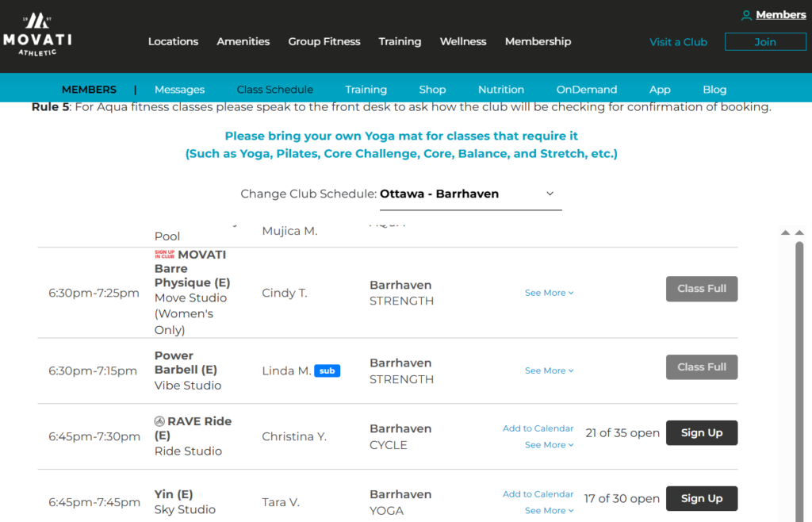
Task: Open the App tab
Action: pyautogui.click(x=660, y=90)
